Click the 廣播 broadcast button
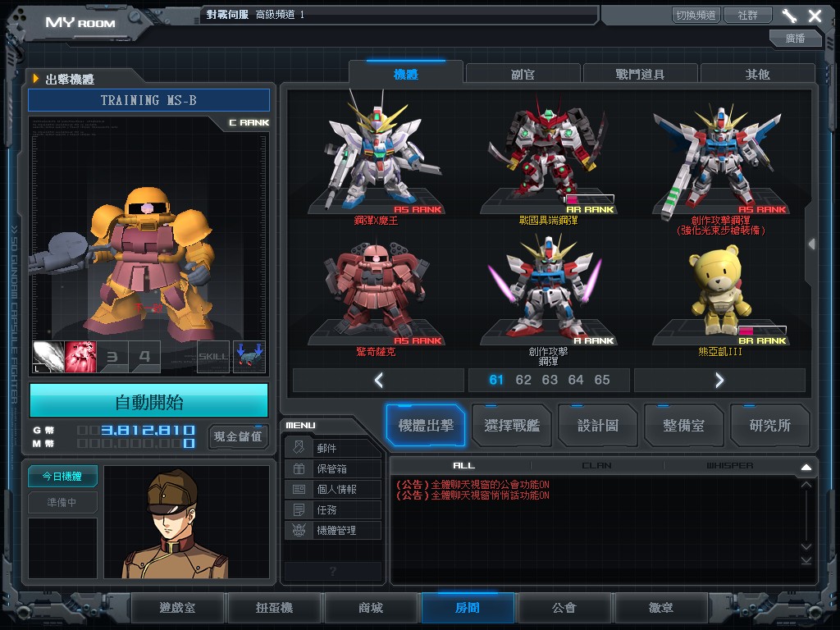This screenshot has height=630, width=840. tap(795, 38)
